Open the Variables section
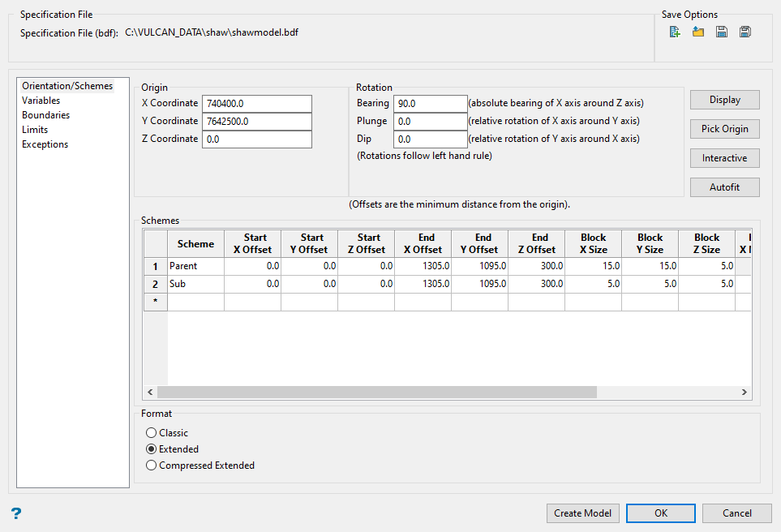 coord(41,101)
